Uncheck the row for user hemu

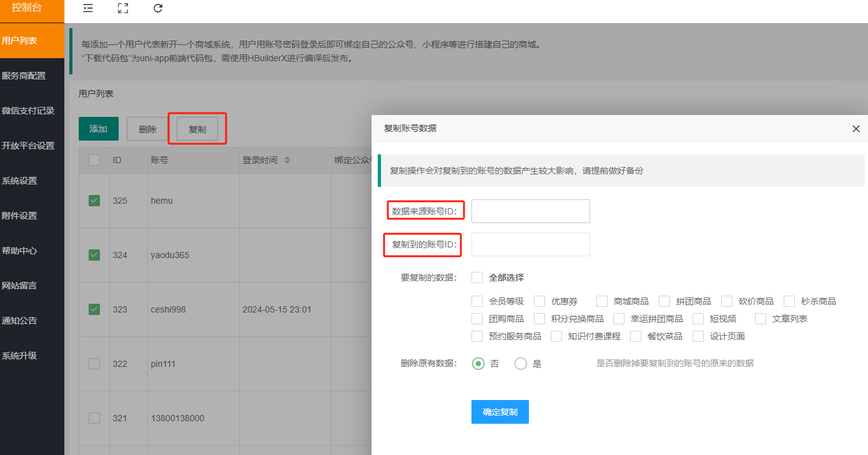click(94, 201)
